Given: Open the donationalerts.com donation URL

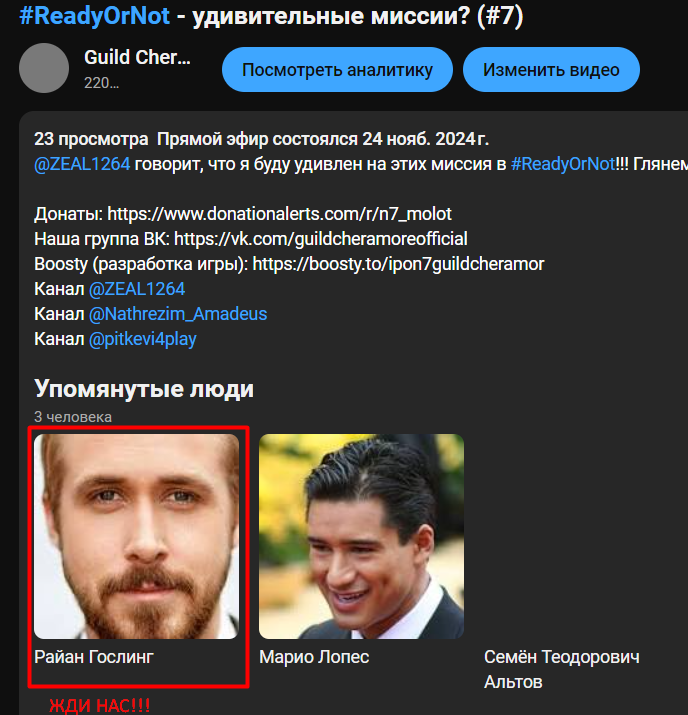Looking at the screenshot, I should pyautogui.click(x=279, y=213).
